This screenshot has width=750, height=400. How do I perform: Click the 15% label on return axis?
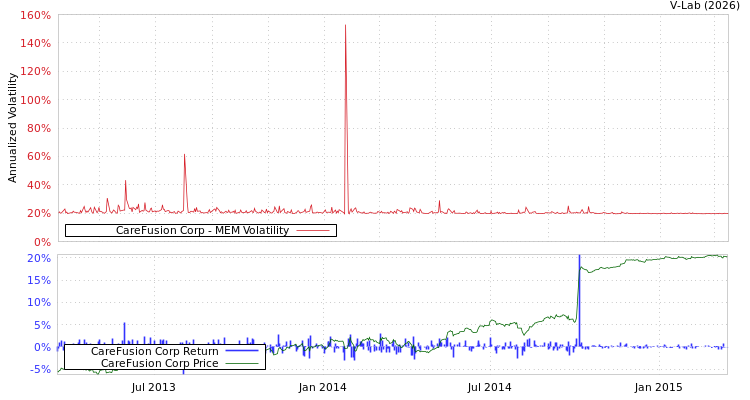coord(38,280)
